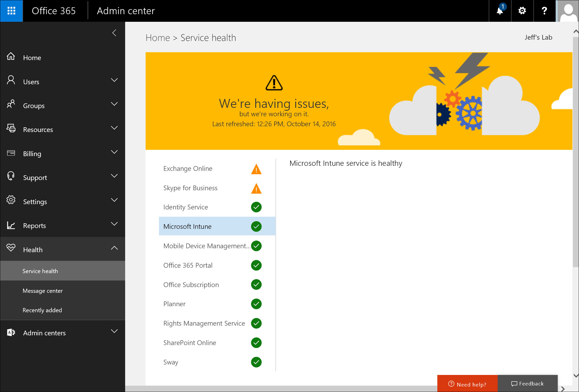Click the Need help? button
579x392 pixels.
[x=468, y=384]
